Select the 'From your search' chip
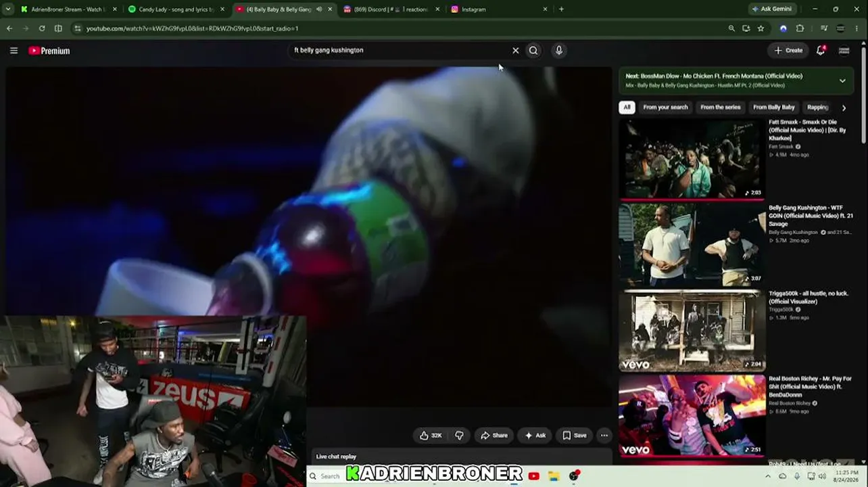868x487 pixels. pos(665,108)
